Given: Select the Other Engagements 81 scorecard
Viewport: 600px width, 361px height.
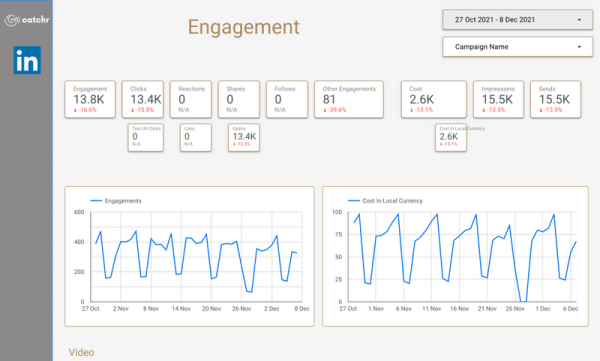Looking at the screenshot, I should click(x=349, y=99).
